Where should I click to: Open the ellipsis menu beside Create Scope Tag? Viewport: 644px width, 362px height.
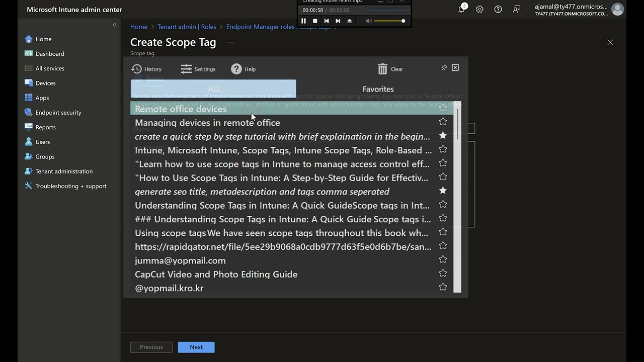tap(231, 42)
